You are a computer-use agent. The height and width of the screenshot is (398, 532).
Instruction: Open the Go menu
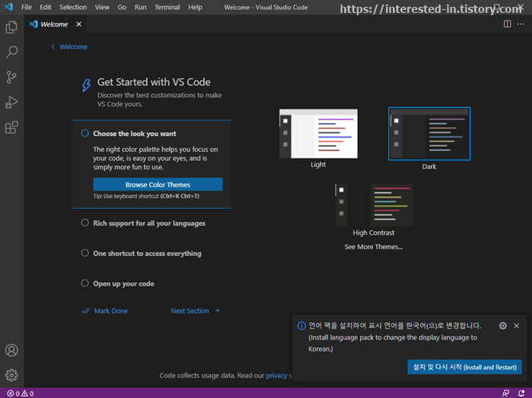tap(122, 7)
